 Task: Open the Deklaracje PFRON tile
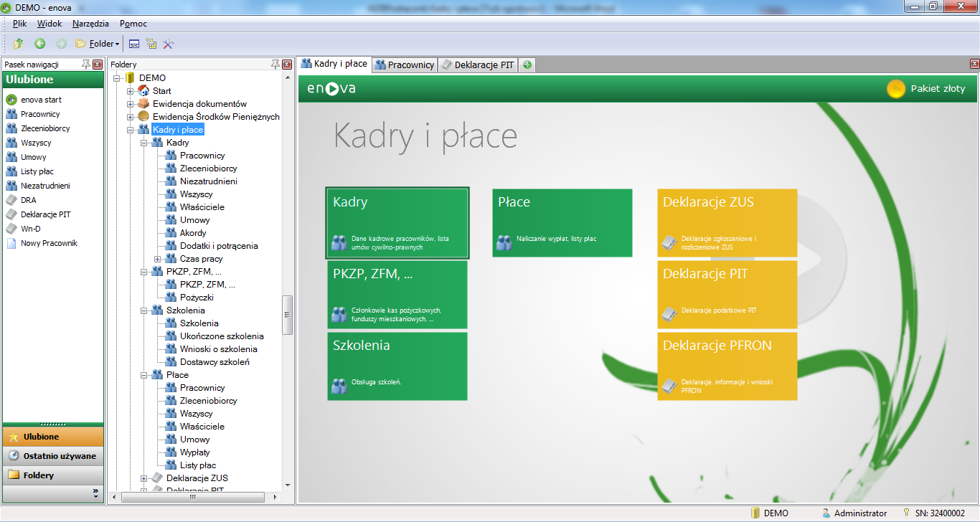click(727, 366)
